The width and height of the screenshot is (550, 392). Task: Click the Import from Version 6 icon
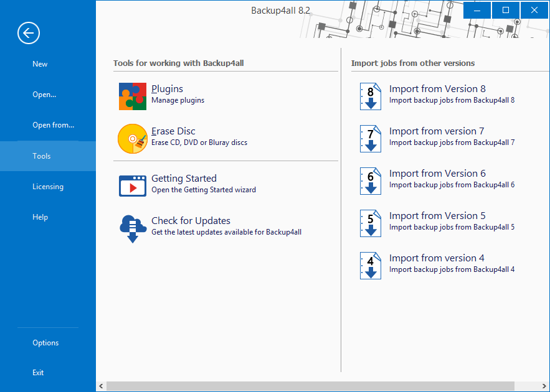coord(370,181)
